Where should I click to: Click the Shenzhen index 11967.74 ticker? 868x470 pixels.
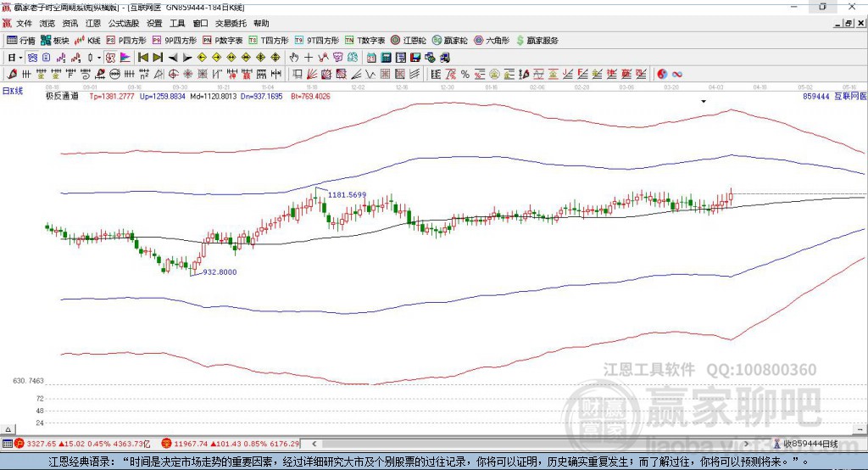[x=231, y=444]
